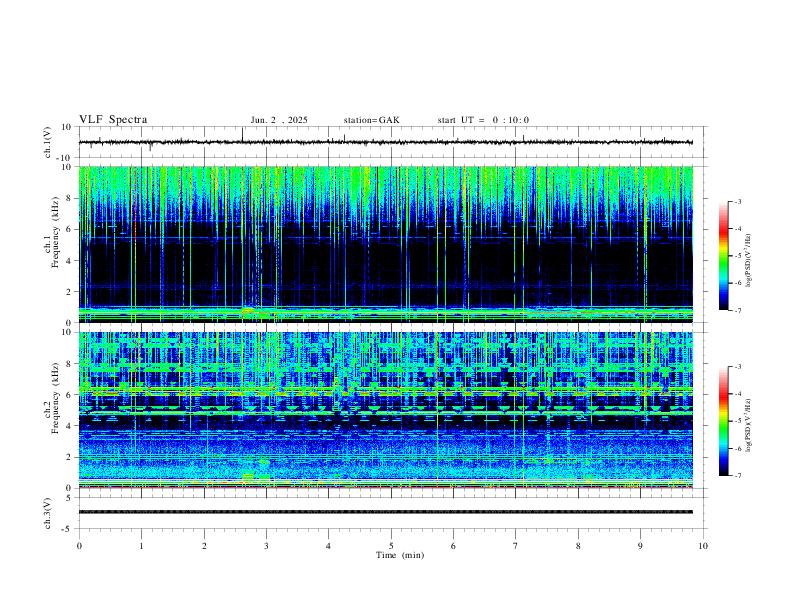
Task: Click inside the ch.2 spectrogram panel
Action: tap(385, 410)
